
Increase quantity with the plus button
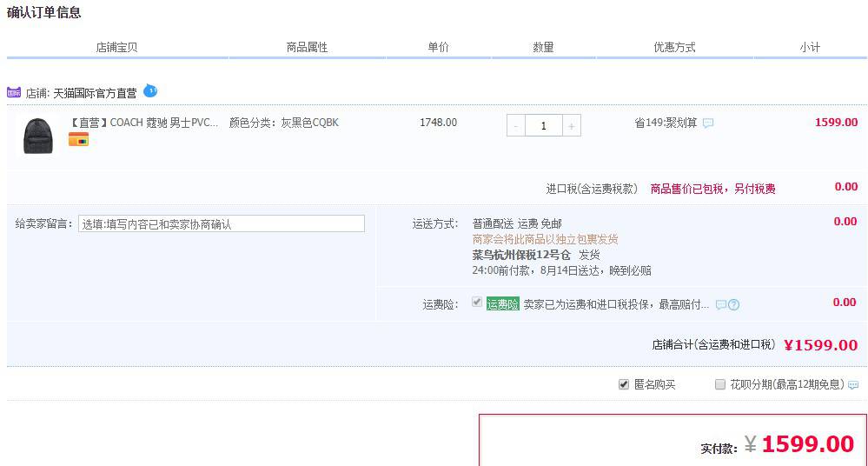point(572,126)
